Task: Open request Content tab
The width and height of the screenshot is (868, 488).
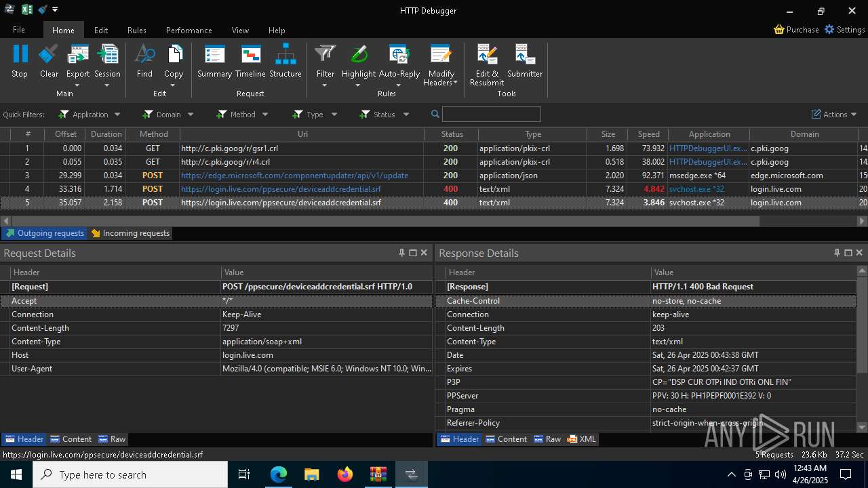Action: click(71, 439)
